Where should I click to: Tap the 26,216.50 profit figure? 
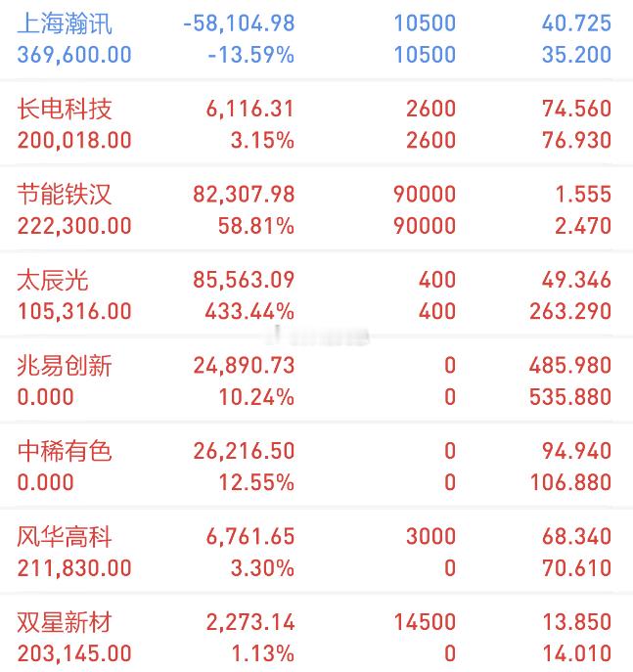pyautogui.click(x=244, y=451)
